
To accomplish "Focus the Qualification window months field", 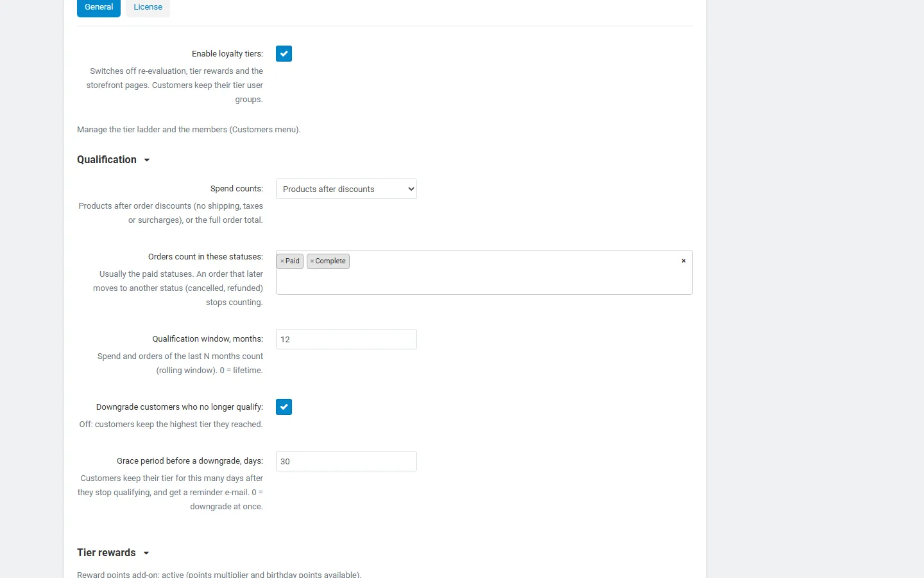I will point(346,339).
